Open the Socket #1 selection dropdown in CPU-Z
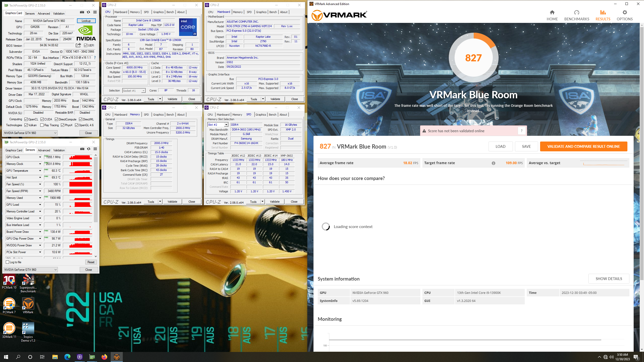 click(134, 90)
